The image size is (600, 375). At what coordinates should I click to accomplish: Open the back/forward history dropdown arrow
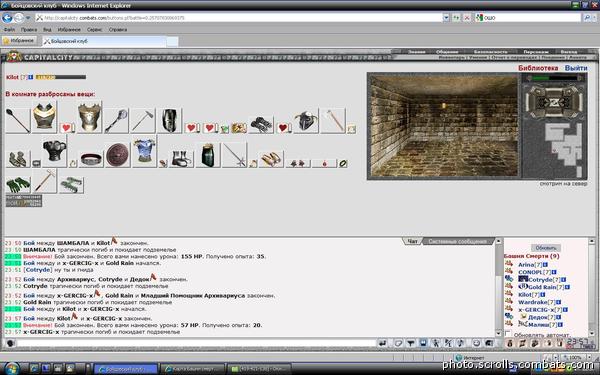click(x=28, y=18)
